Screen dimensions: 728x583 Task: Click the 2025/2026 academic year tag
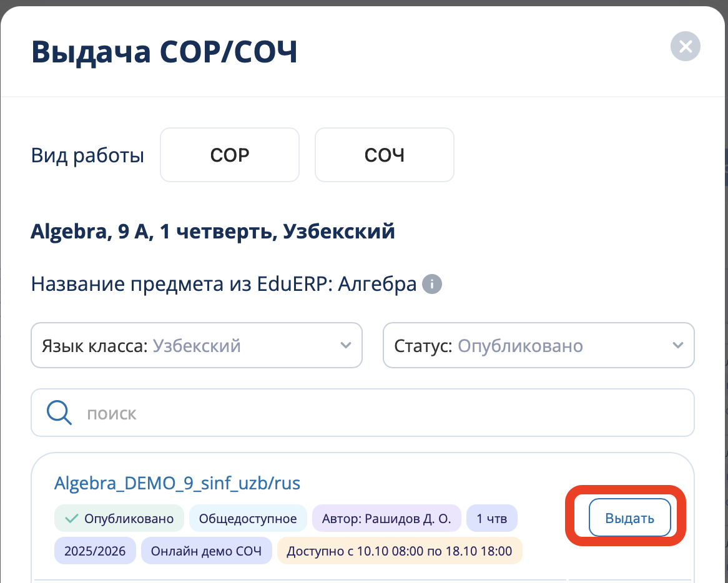coord(95,551)
